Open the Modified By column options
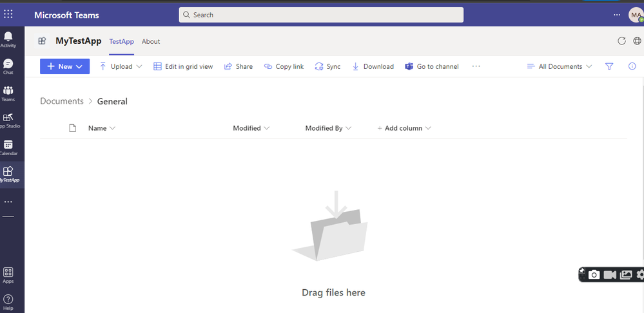The image size is (644, 313). pos(329,128)
